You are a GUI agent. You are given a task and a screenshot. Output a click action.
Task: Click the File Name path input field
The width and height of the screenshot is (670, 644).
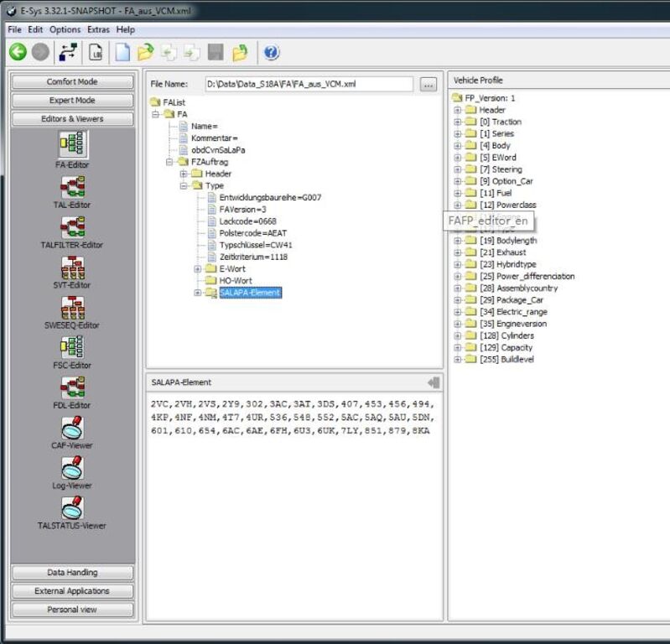309,84
